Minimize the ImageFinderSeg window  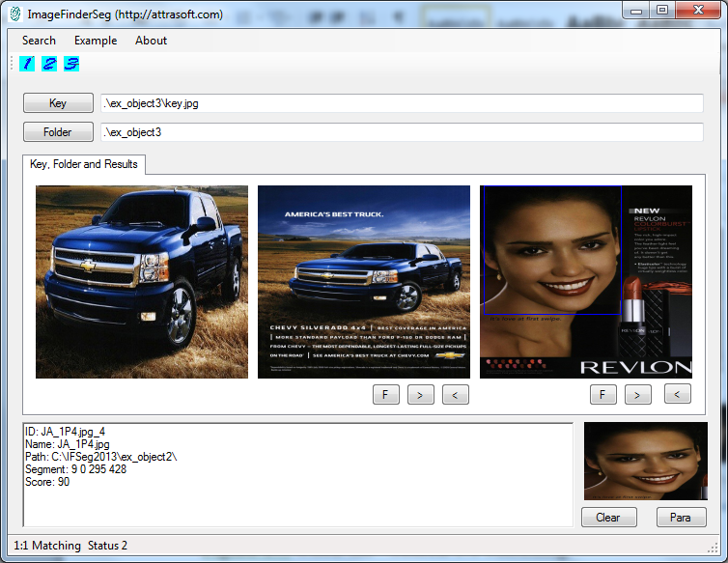point(636,11)
